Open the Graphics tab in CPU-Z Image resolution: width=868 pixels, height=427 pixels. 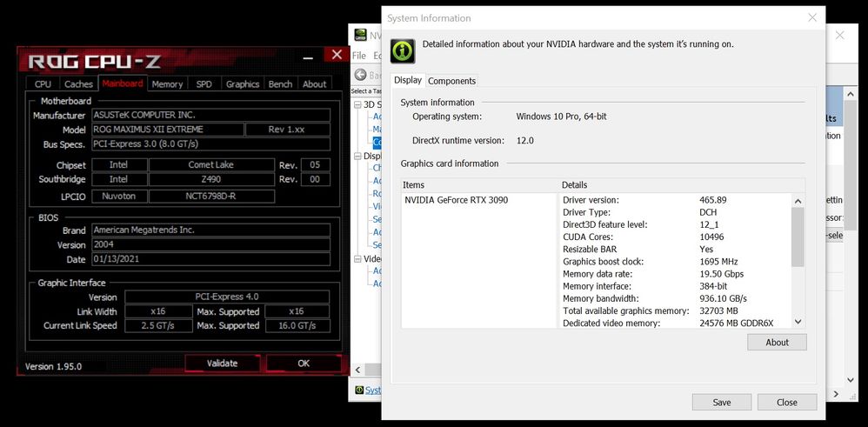(x=243, y=84)
